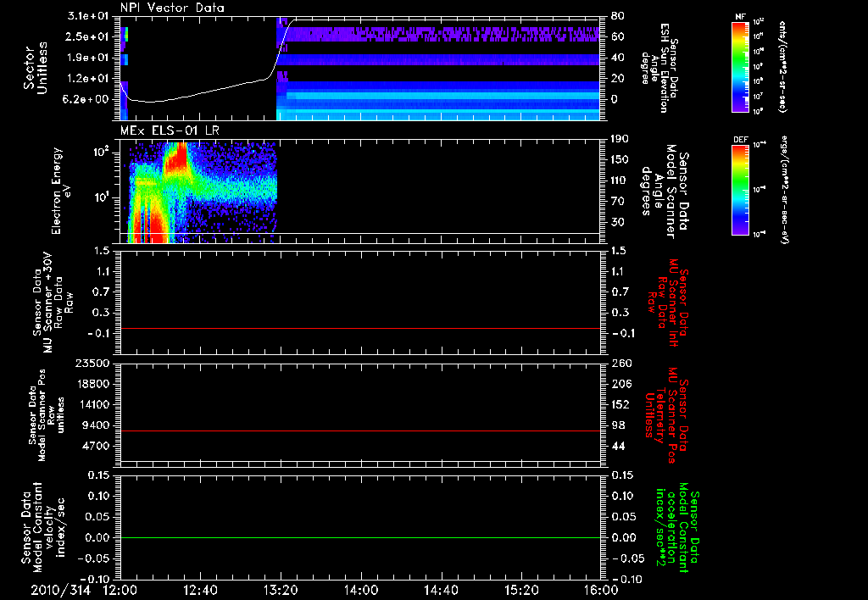Click the 1.2e+01 sector tick label
The width and height of the screenshot is (868, 600).
point(87,79)
